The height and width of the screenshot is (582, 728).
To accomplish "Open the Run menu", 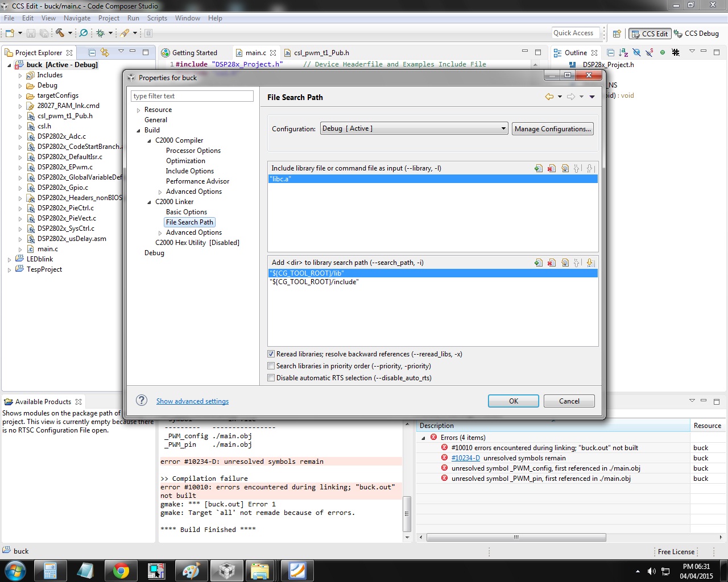I will 133,18.
